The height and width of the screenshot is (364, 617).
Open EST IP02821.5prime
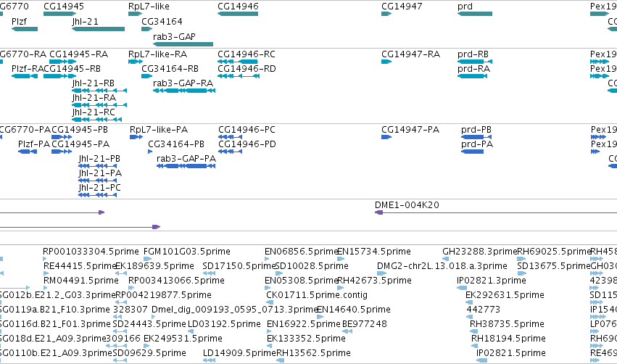510,353
